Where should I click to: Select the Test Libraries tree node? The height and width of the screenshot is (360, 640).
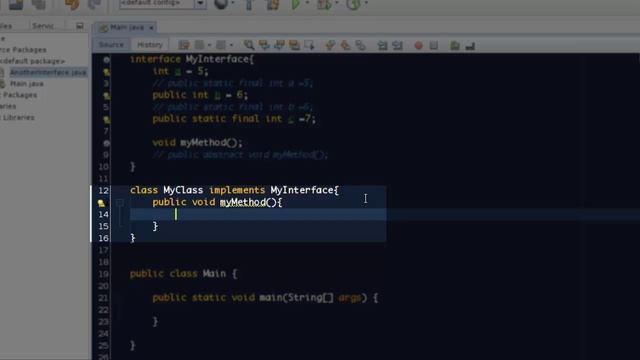click(x=18, y=118)
